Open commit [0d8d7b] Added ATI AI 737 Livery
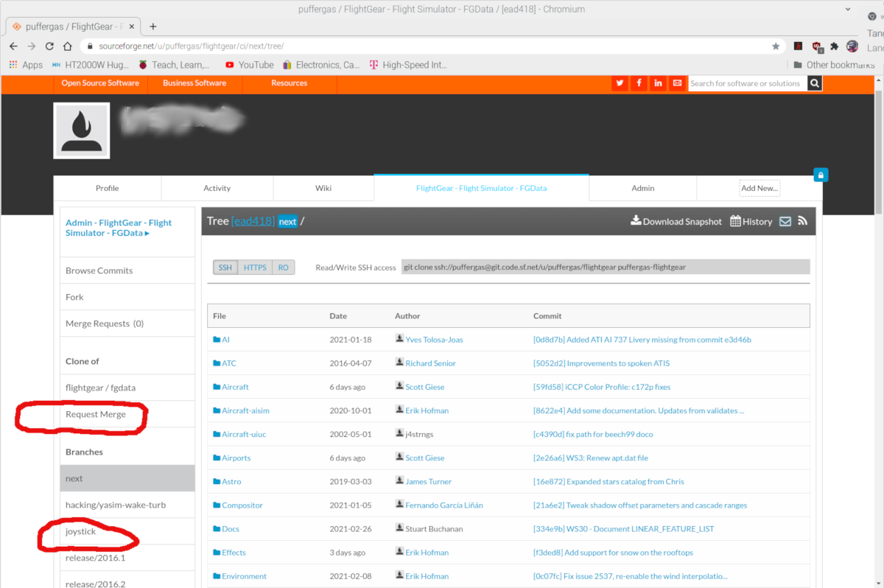 coord(642,340)
